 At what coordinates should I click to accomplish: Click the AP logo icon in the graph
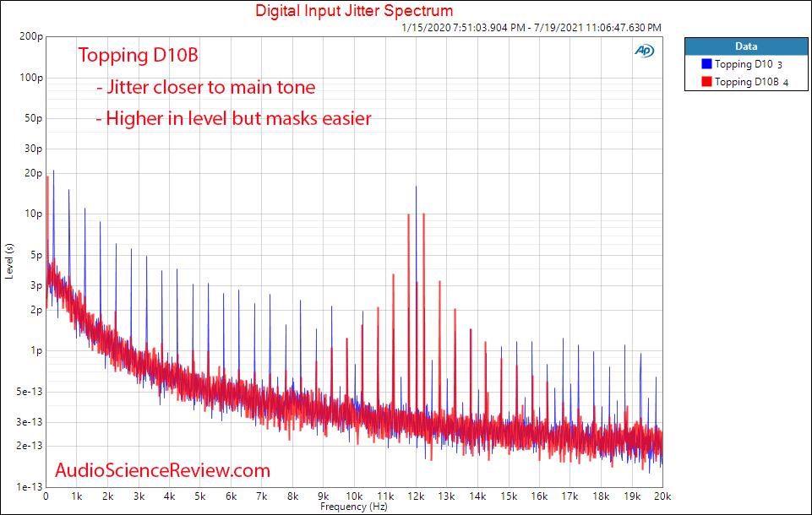coord(644,51)
